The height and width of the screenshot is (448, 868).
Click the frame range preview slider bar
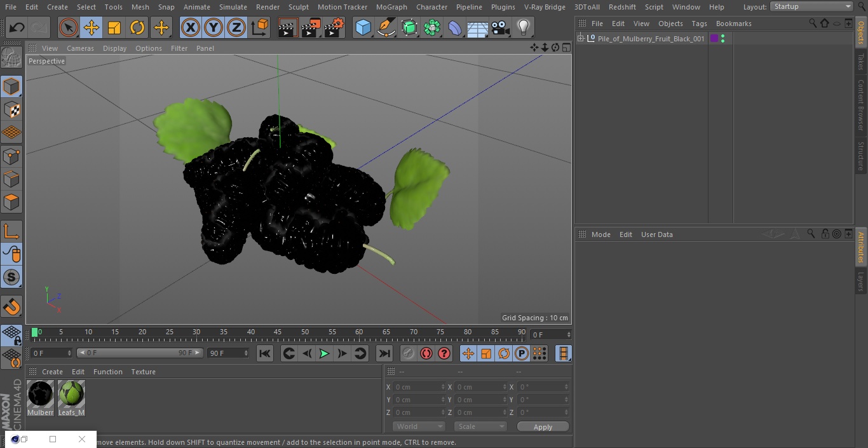point(139,353)
